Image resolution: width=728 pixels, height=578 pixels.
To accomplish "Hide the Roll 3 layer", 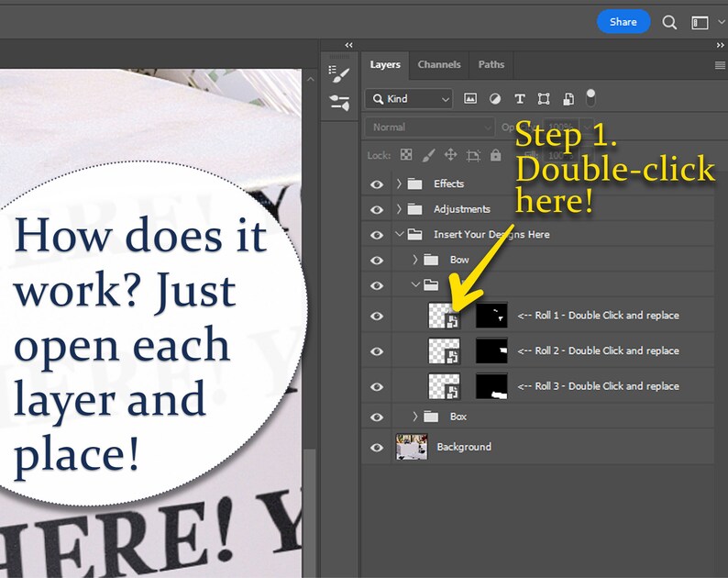I will [x=377, y=386].
